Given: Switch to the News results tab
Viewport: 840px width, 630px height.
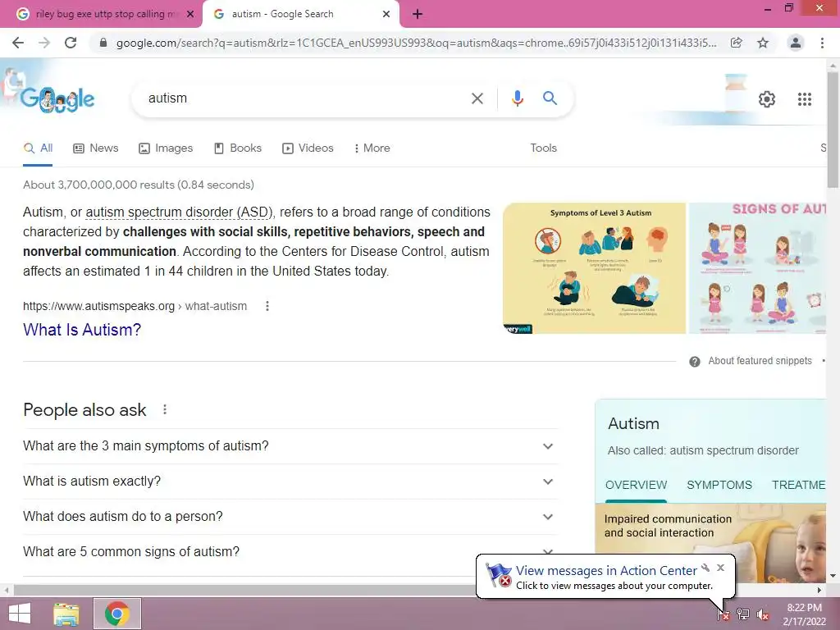Looking at the screenshot, I should (x=96, y=148).
